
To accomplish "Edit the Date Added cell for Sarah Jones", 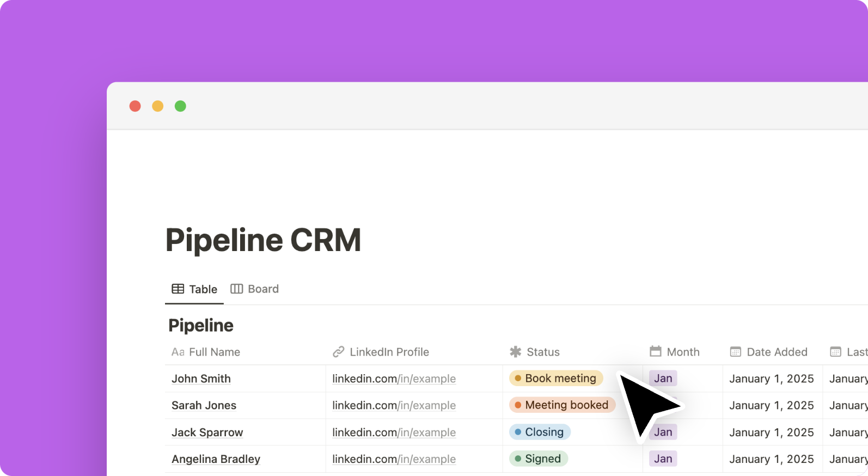I will [x=771, y=405].
